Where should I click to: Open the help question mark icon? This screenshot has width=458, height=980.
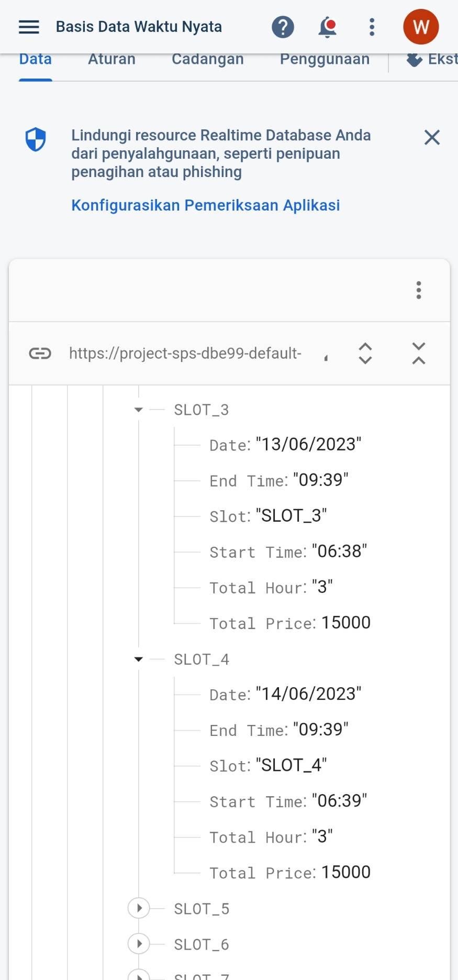pyautogui.click(x=283, y=27)
